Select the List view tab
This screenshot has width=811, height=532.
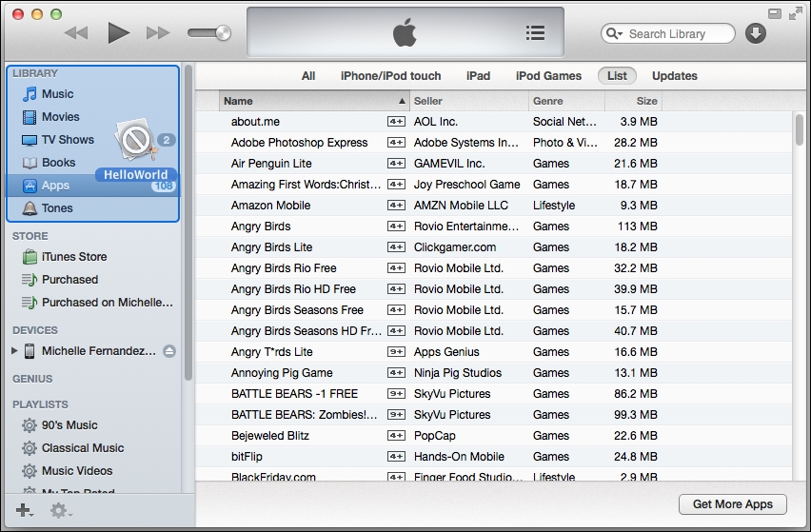tap(617, 76)
